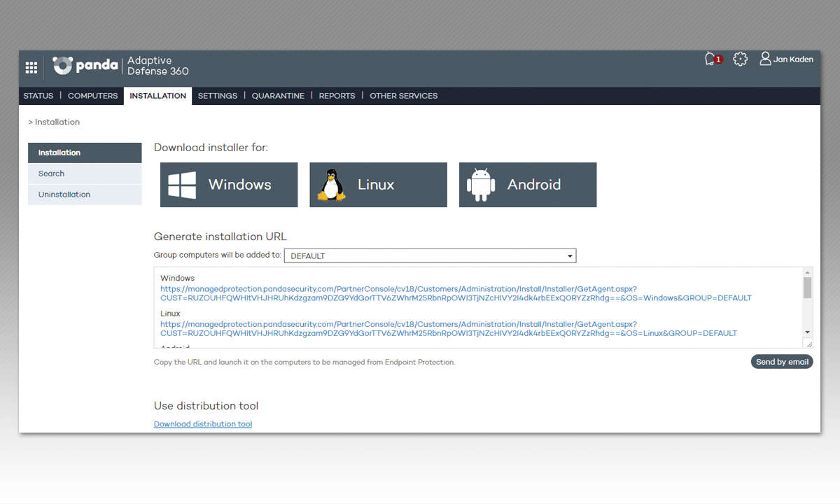Image resolution: width=840 pixels, height=504 pixels.
Task: Click the Android robot icon
Action: click(481, 185)
